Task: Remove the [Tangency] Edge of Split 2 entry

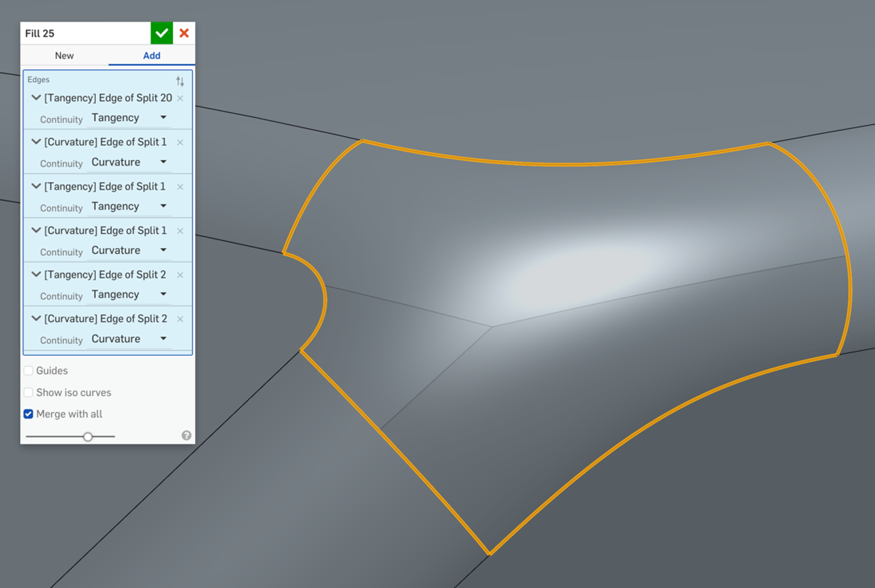Action: click(x=180, y=275)
